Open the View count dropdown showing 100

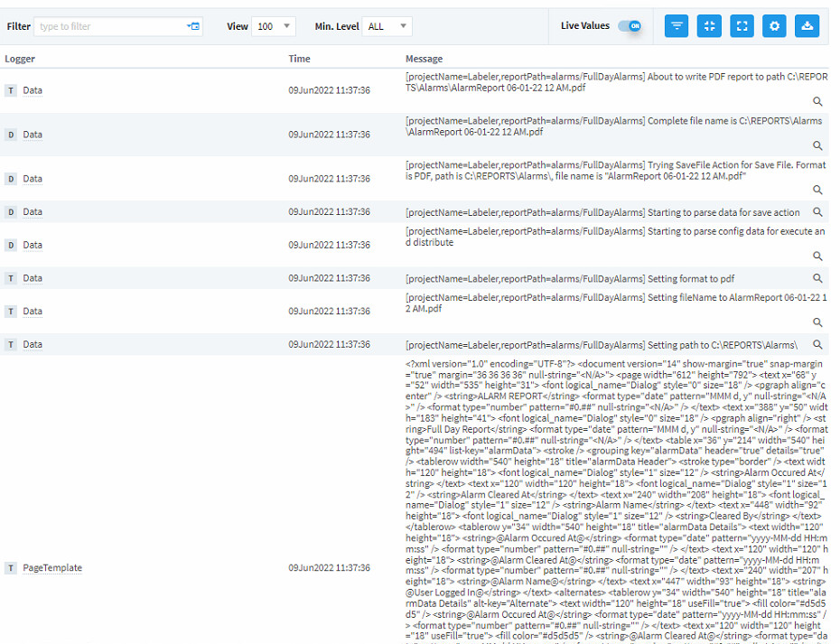(x=273, y=26)
